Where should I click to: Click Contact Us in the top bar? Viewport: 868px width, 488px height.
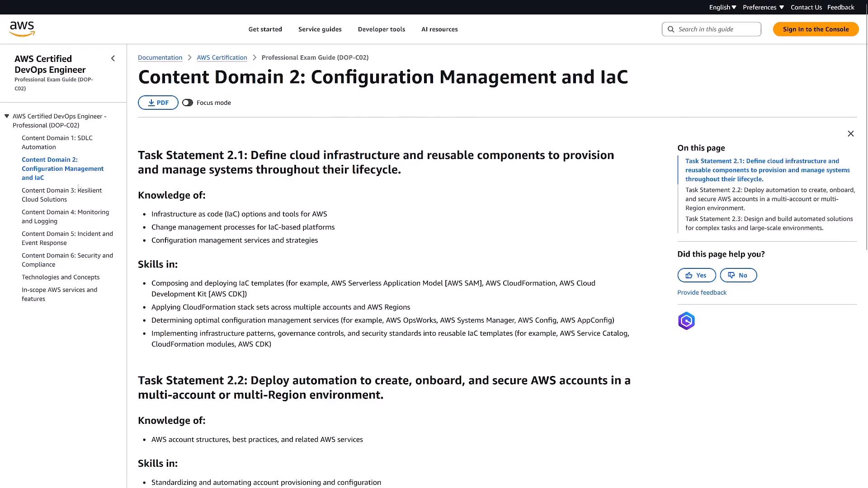(806, 7)
